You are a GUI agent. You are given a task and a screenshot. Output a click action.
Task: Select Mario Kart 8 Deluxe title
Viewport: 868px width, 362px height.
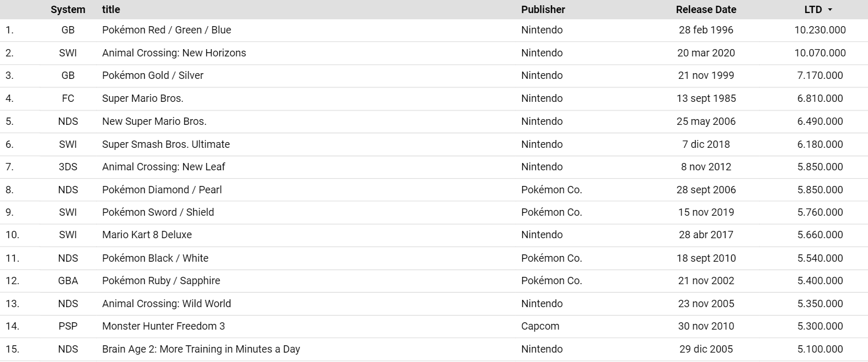tap(147, 235)
